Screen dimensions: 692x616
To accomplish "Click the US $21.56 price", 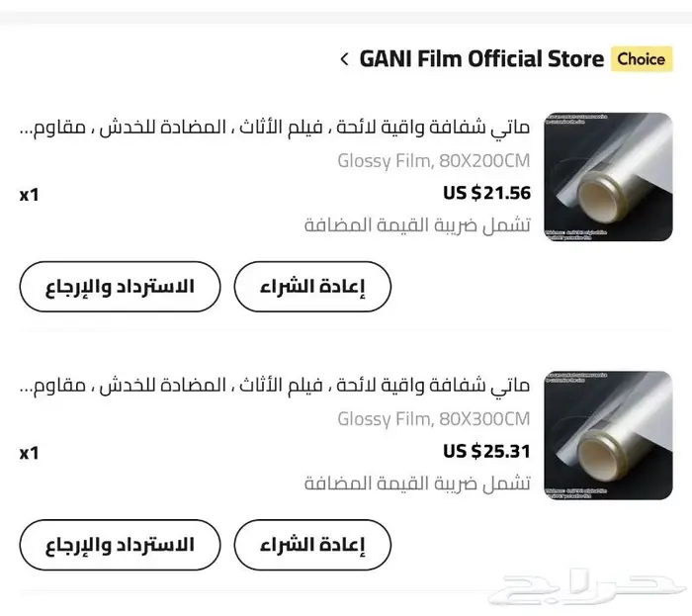I will [486, 193].
